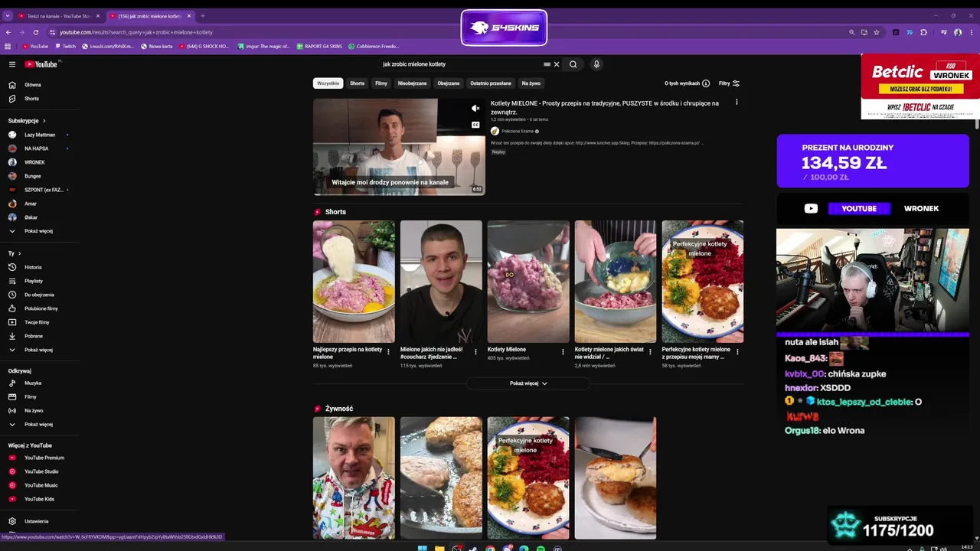Screen dimensions: 980x551
Task: Open options for 'Mielone jakich nie jadłeś' short
Action: coord(475,352)
